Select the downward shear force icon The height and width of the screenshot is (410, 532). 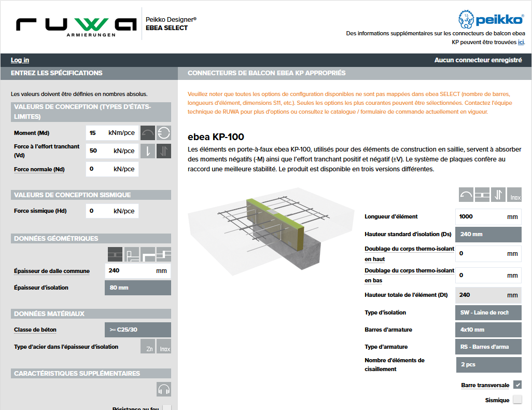tap(148, 151)
